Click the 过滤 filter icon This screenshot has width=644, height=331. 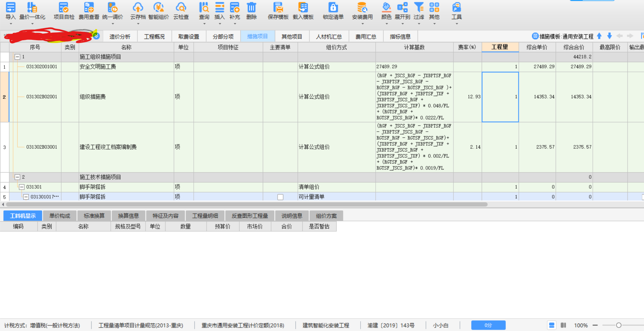tap(419, 8)
